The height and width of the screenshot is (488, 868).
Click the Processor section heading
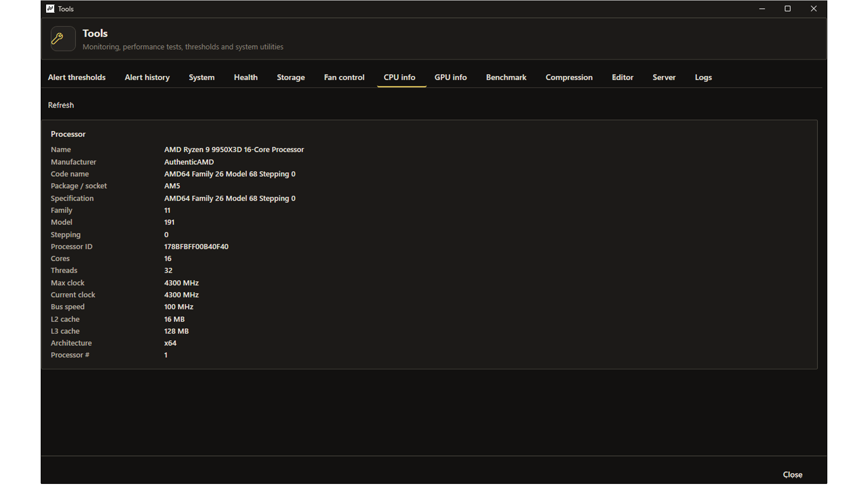[68, 134]
